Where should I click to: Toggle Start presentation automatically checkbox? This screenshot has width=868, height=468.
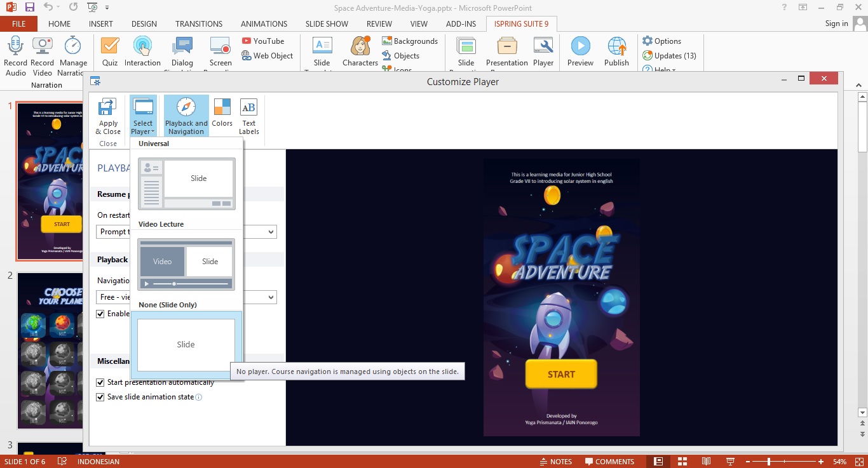point(100,382)
